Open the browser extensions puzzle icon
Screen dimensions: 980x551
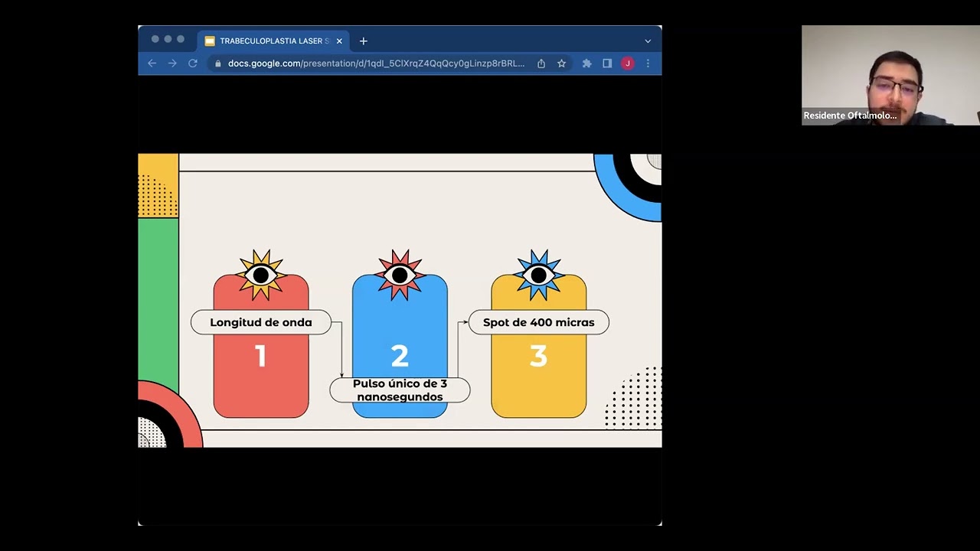(x=586, y=64)
